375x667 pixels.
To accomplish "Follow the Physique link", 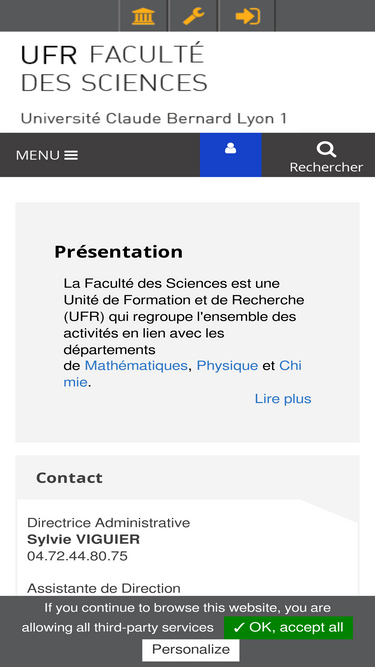I will 227,365.
